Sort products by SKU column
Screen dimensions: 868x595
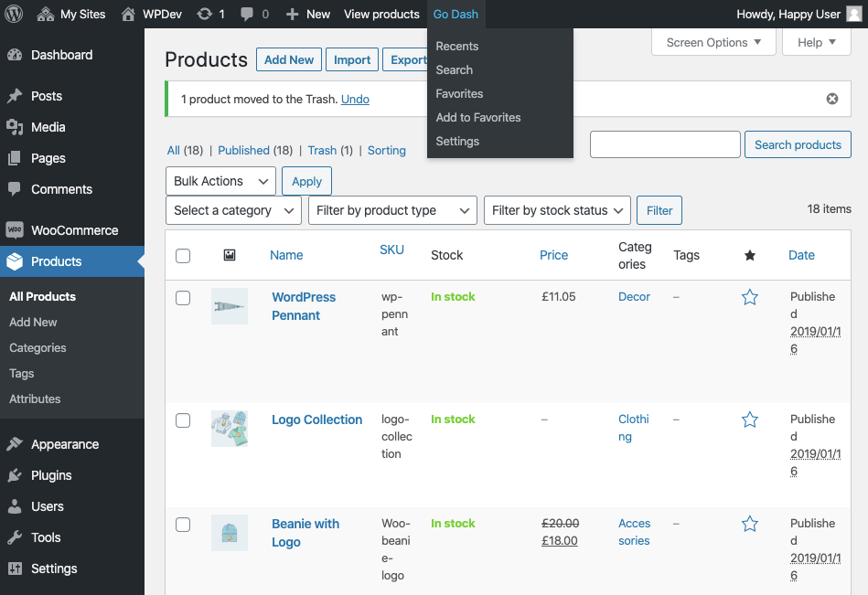tap(391, 250)
